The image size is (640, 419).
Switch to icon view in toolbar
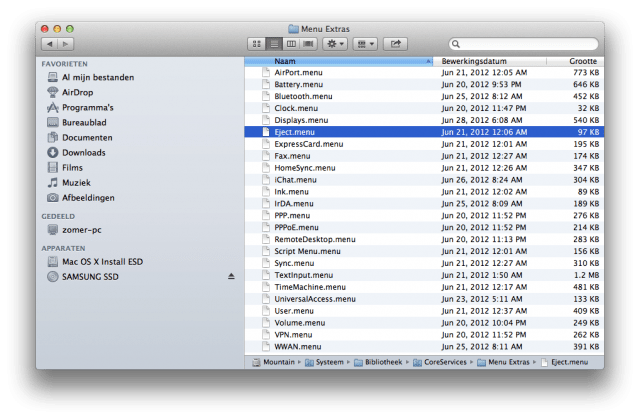(x=255, y=44)
